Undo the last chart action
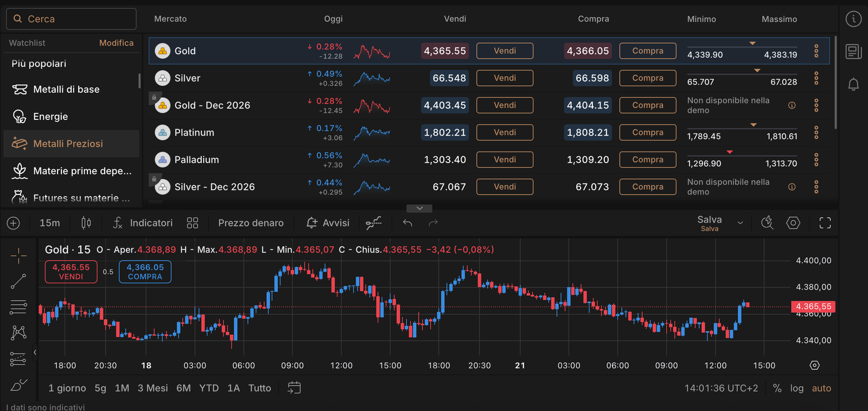 pyautogui.click(x=407, y=223)
